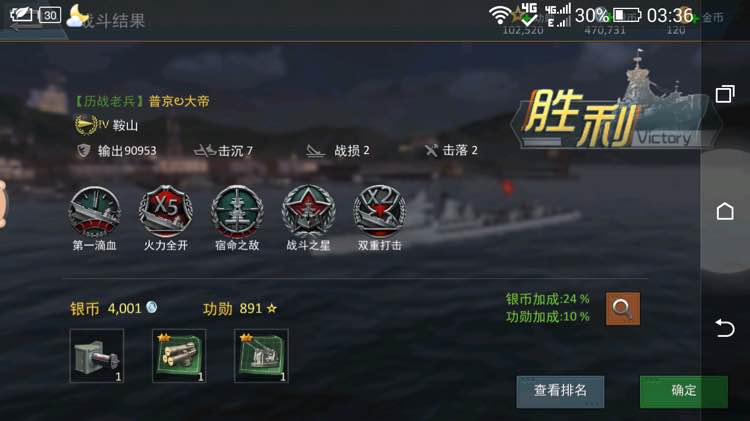The width and height of the screenshot is (750, 421).
Task: Select the anti-aircraft gun blueprint reward
Action: 261,355
